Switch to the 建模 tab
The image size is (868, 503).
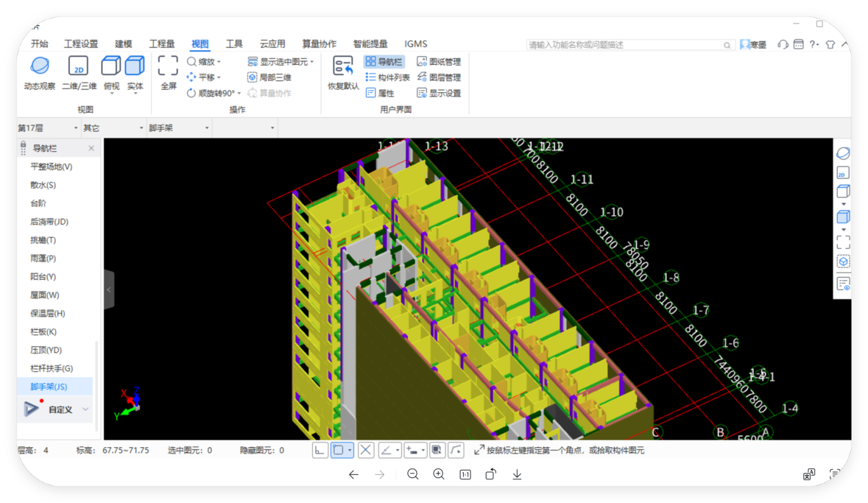click(x=123, y=44)
